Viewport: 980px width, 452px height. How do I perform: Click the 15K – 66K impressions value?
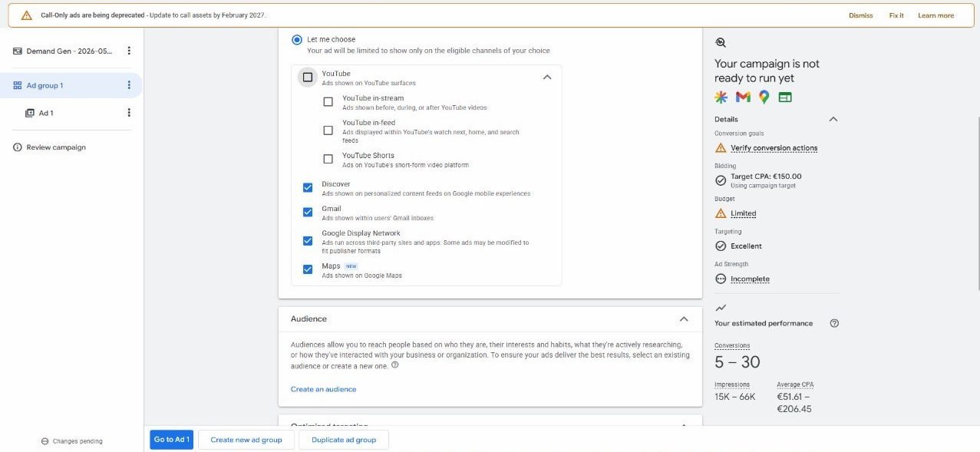coord(735,397)
